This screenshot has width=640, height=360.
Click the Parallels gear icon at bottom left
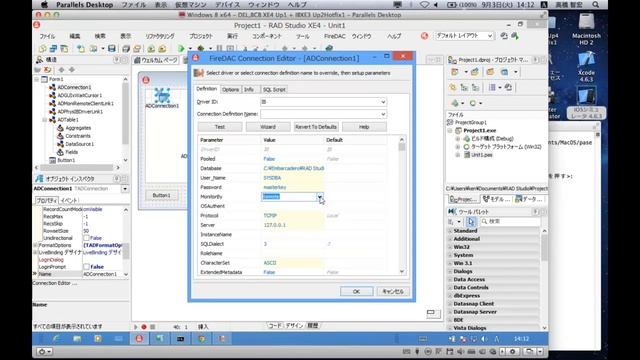coord(44,351)
